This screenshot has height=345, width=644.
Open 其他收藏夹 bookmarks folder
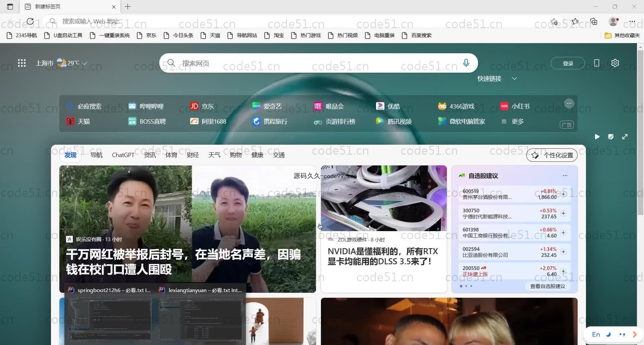coord(622,36)
